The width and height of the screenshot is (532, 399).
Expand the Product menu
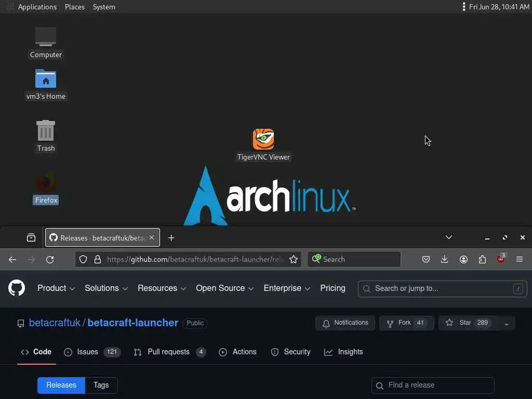tap(56, 288)
